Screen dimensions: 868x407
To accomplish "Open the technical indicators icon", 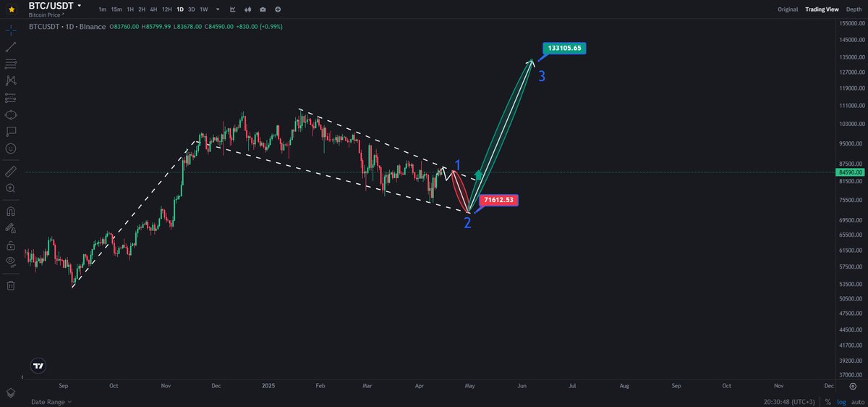I will (233, 9).
